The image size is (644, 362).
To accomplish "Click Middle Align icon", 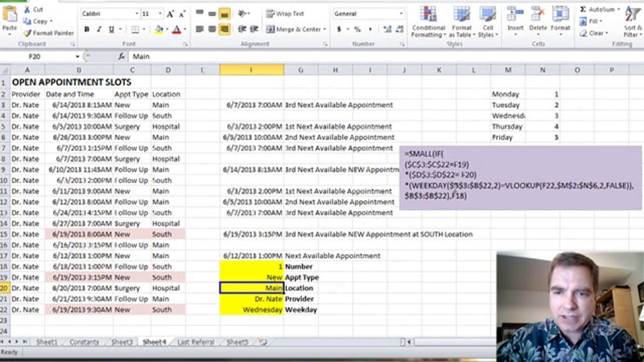I will point(212,13).
